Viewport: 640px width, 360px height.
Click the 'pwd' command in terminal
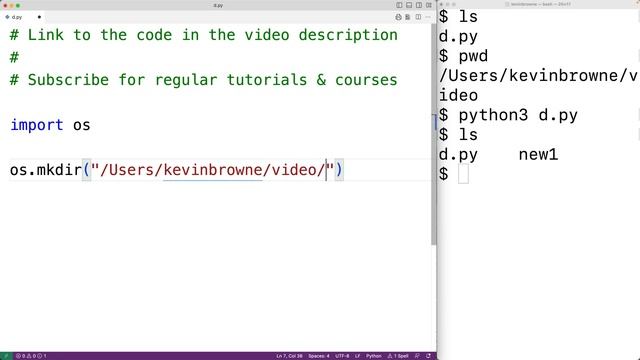tap(473, 56)
